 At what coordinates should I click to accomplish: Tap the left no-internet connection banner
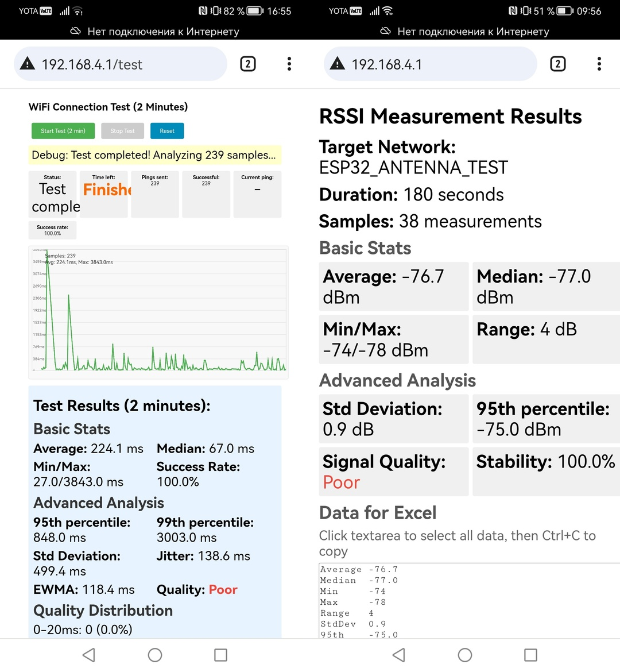coord(155,31)
